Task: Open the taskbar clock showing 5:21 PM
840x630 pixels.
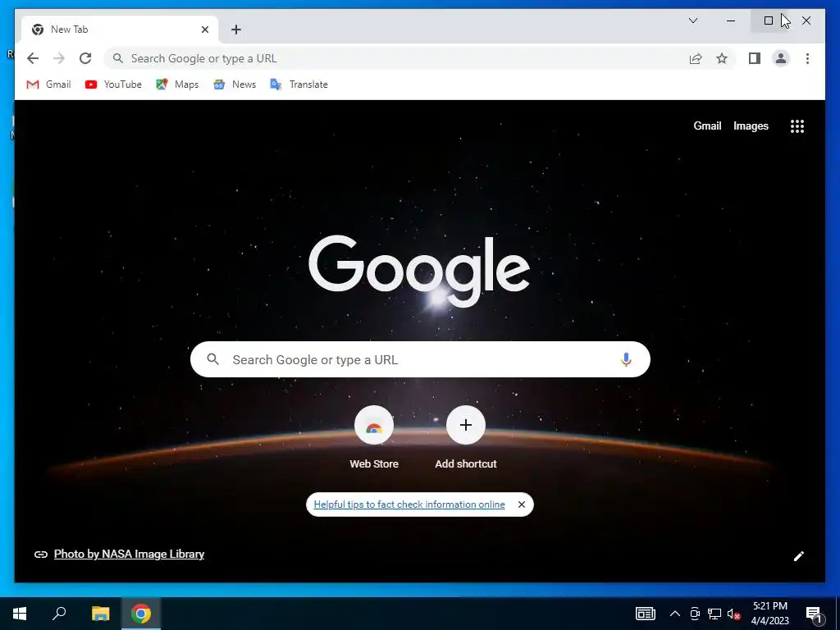Action: click(x=769, y=614)
